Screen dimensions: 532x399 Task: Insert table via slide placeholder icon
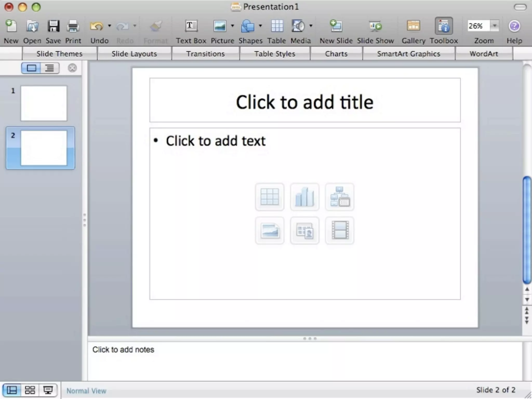point(270,197)
